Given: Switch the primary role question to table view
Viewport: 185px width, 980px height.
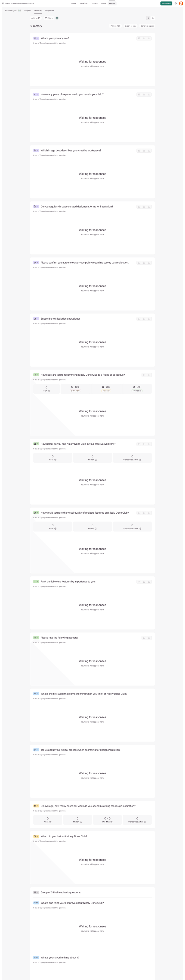Looking at the screenshot, I should tap(139, 38).
